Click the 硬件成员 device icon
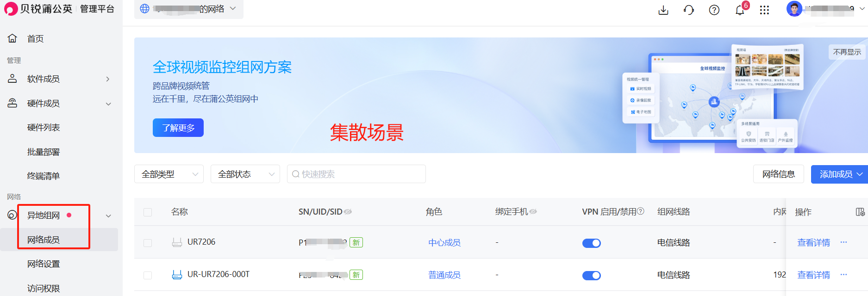 pyautogui.click(x=12, y=103)
